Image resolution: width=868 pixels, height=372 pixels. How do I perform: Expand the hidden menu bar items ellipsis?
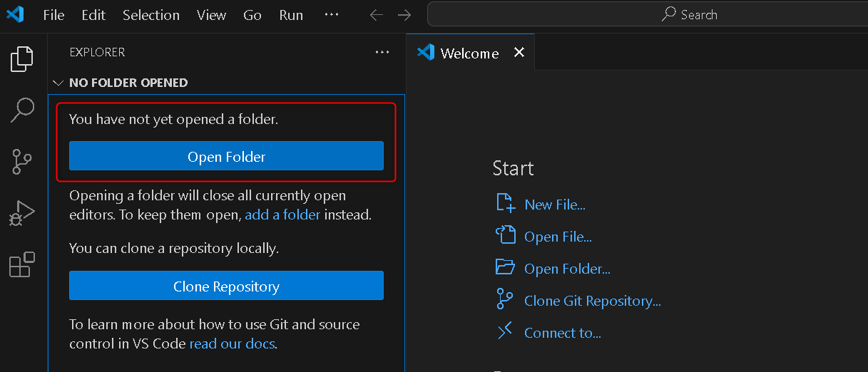click(x=332, y=15)
